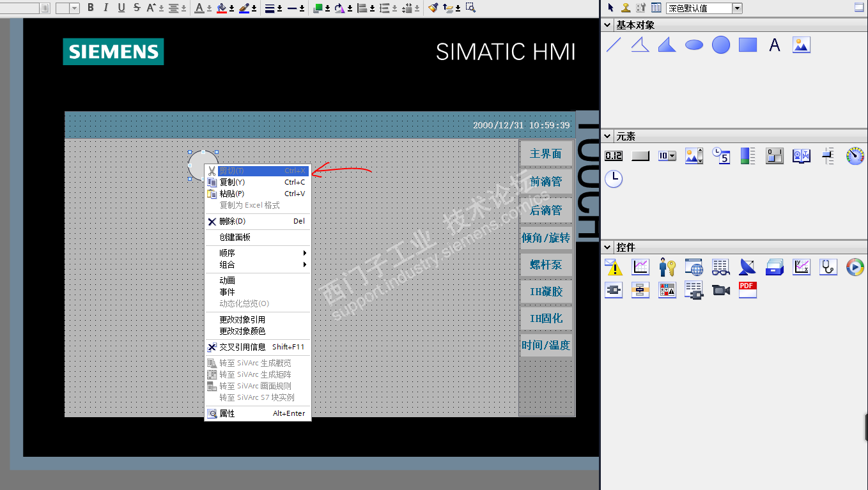The width and height of the screenshot is (868, 490).
Task: Select the Watch table control with glasses
Action: click(721, 267)
